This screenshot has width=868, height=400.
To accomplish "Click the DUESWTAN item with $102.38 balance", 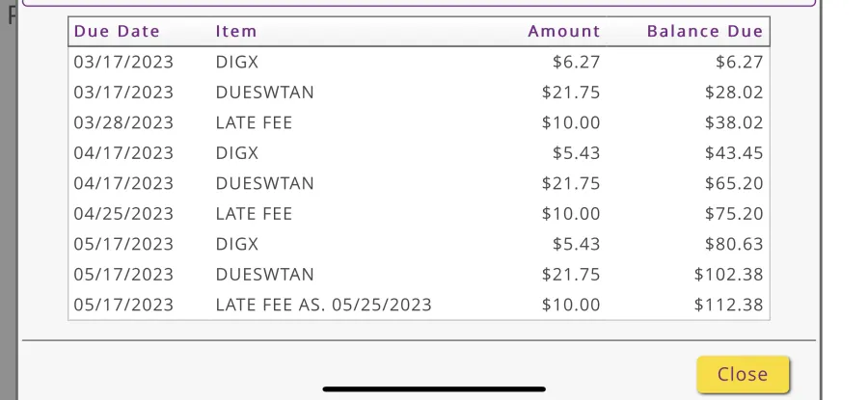I will click(x=264, y=275).
